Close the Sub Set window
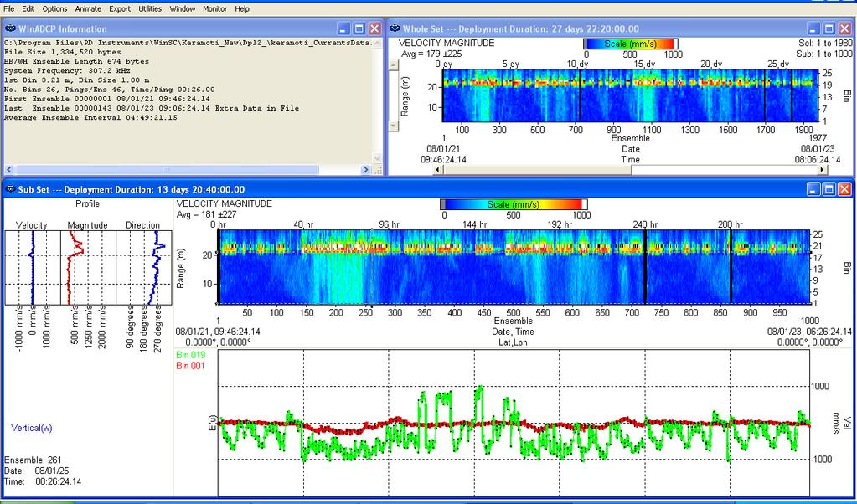This screenshot has width=857, height=504. [844, 189]
